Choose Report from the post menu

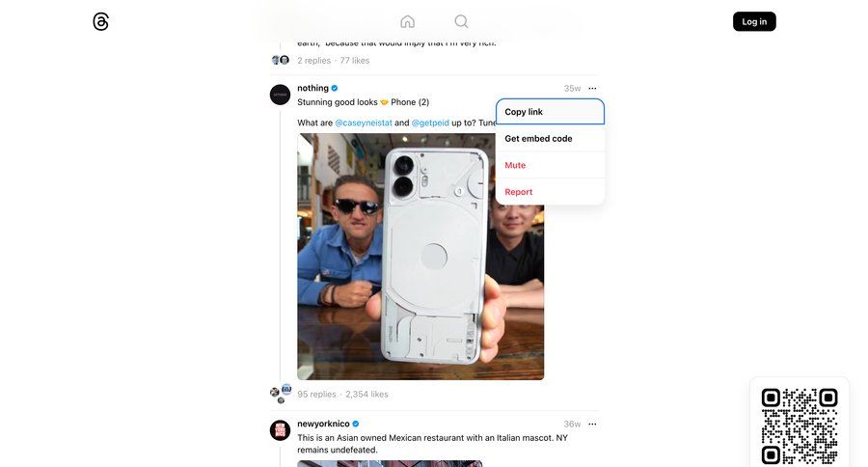pyautogui.click(x=550, y=192)
